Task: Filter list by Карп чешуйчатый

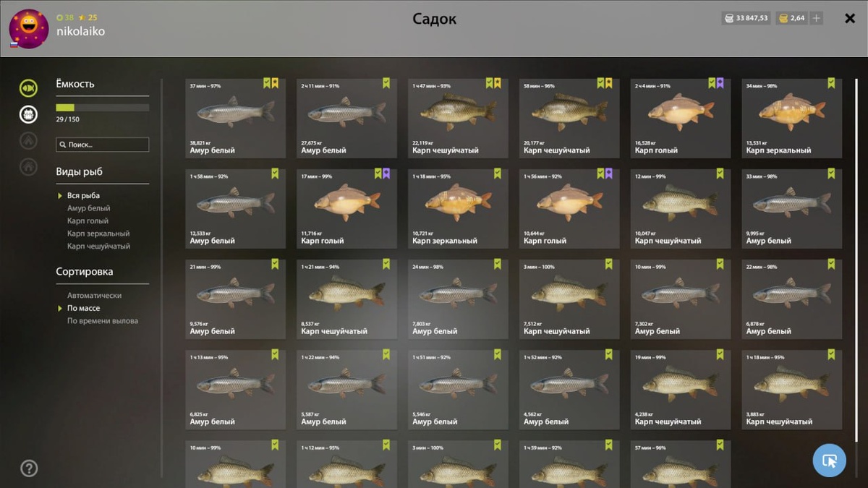Action: (98, 247)
